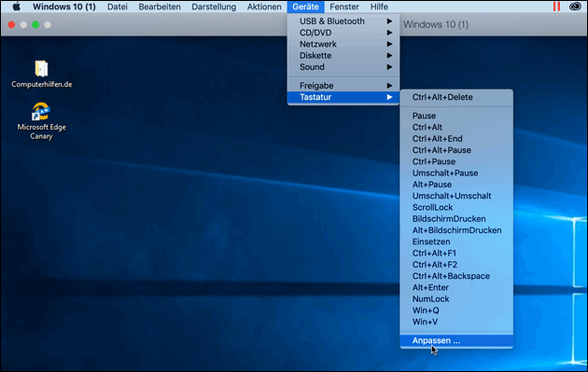Expand the Netzwerk submenu
Image resolution: width=588 pixels, height=372 pixels.
343,44
